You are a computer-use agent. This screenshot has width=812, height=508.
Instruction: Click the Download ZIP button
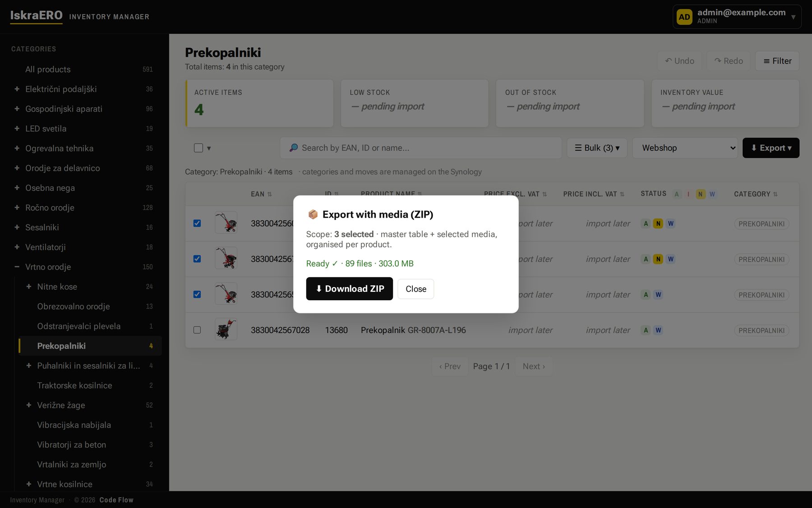tap(349, 289)
